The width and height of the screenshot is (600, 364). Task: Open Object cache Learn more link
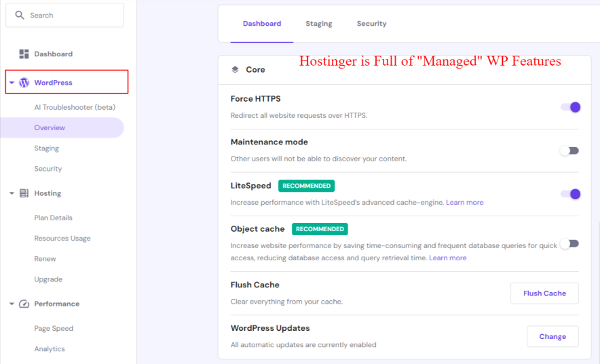tap(448, 258)
